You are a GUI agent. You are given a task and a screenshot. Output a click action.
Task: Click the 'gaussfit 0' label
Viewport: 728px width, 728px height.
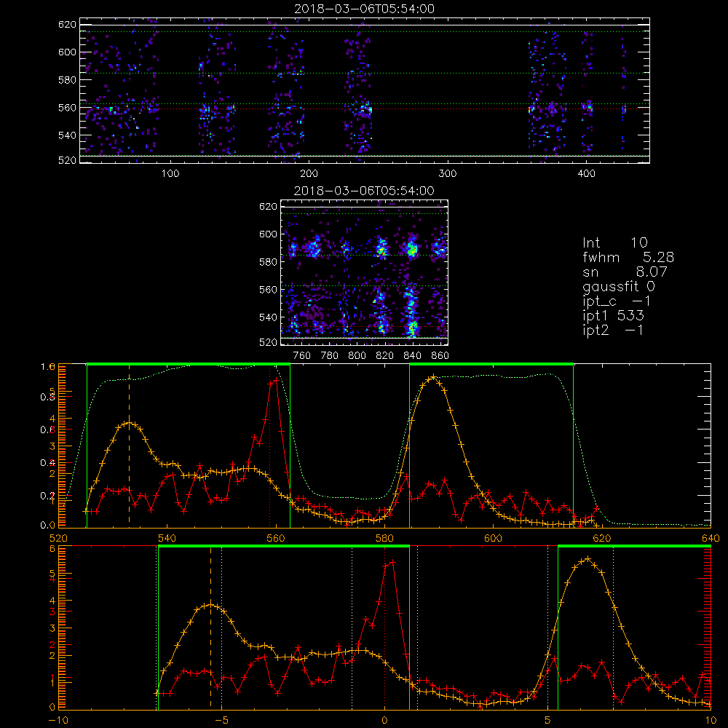(618, 286)
